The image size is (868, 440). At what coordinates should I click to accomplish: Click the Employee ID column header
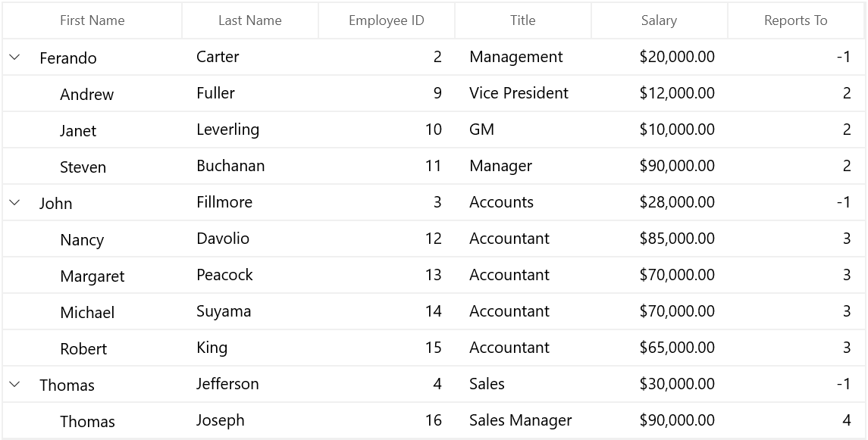[x=387, y=20]
